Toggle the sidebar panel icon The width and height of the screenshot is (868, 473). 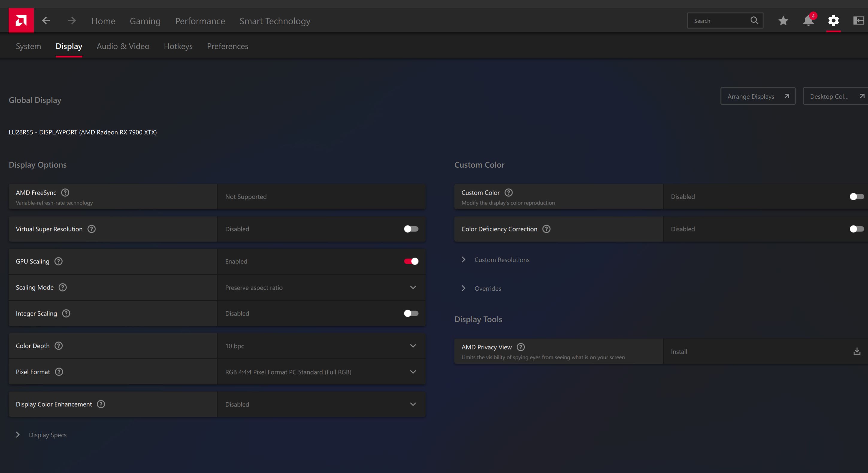pyautogui.click(x=859, y=21)
